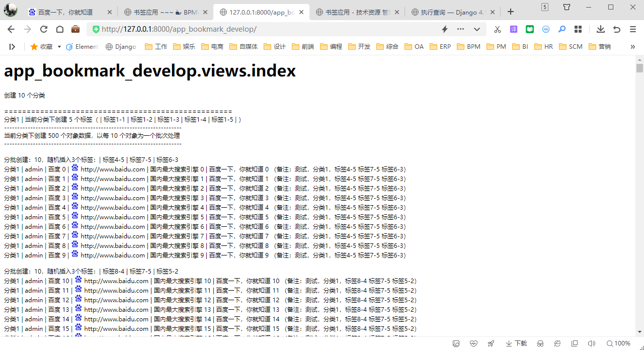The width and height of the screenshot is (644, 350).
Task: Open the Django bookmark link
Action: [x=121, y=46]
